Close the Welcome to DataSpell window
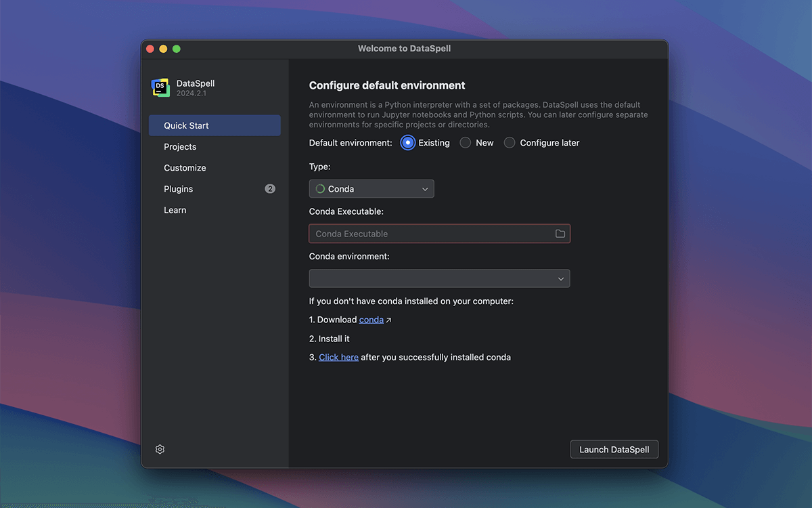This screenshot has height=508, width=812. click(x=150, y=49)
